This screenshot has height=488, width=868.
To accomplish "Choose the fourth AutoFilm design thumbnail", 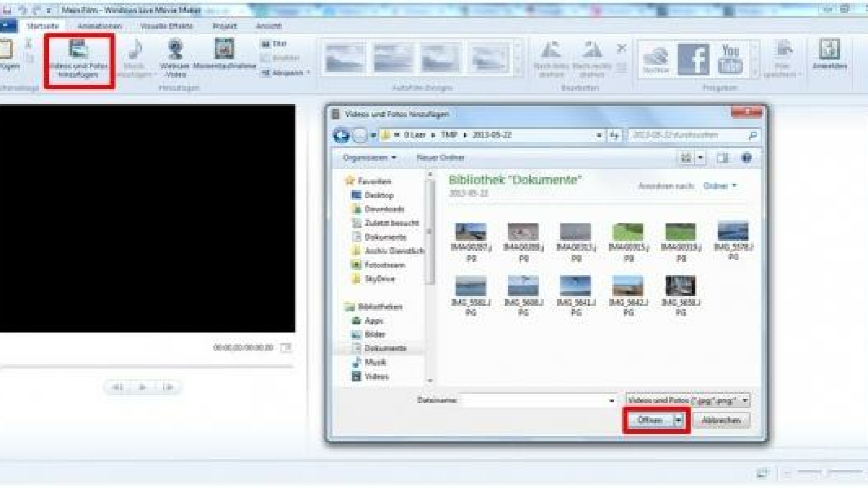I will [x=490, y=58].
